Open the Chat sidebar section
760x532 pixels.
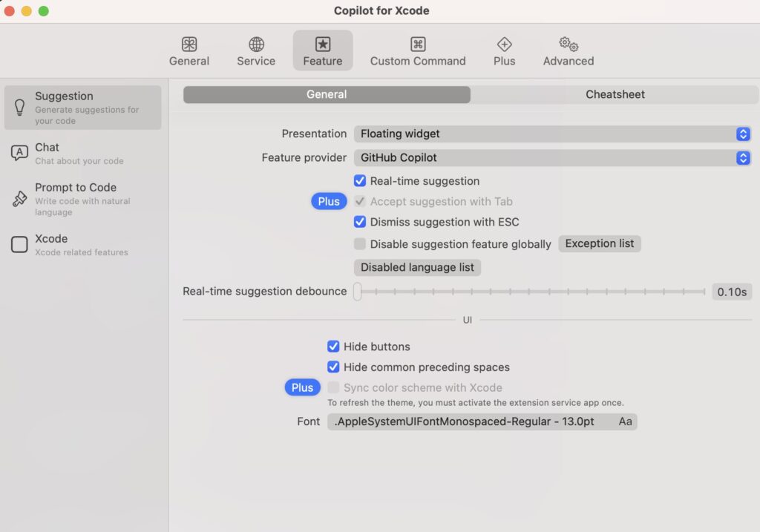(x=82, y=151)
